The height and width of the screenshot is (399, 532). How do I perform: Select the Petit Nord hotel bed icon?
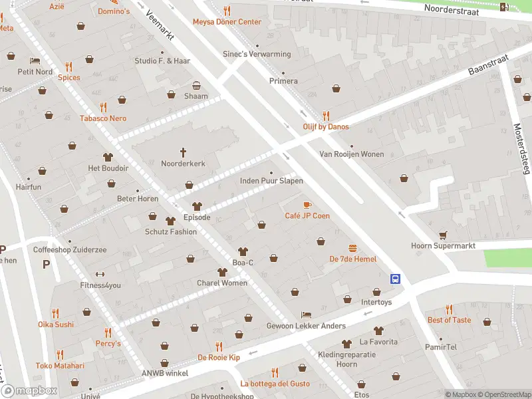(35, 61)
